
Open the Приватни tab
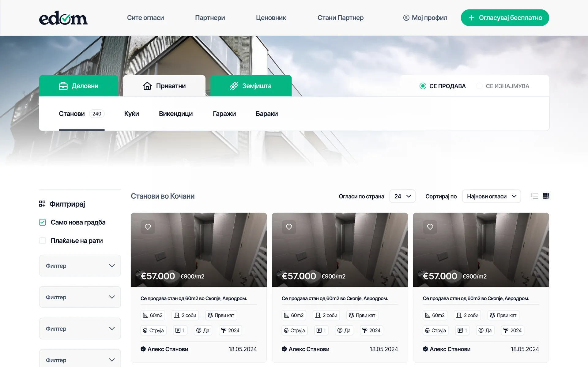click(x=164, y=86)
